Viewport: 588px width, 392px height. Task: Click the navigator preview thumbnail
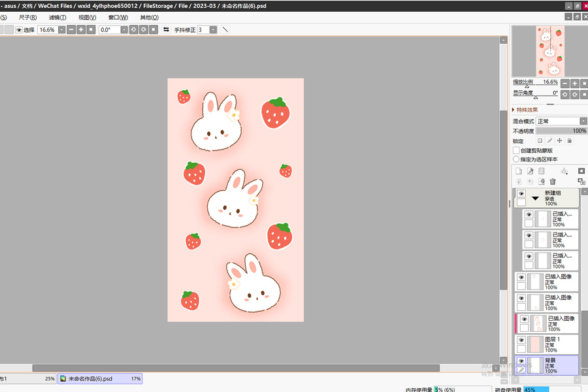[x=550, y=51]
